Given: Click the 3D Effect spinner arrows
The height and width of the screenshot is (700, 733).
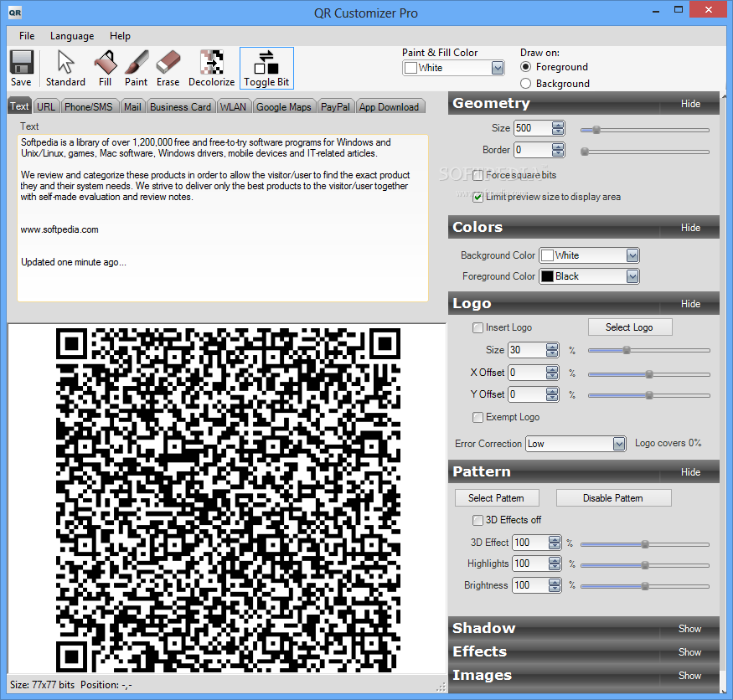Looking at the screenshot, I should (x=555, y=543).
